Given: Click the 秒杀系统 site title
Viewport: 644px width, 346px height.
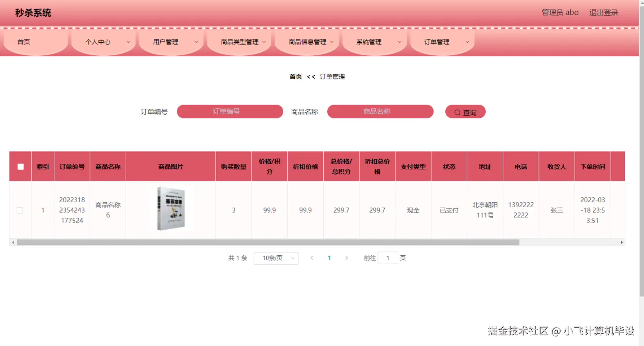Looking at the screenshot, I should [33, 13].
